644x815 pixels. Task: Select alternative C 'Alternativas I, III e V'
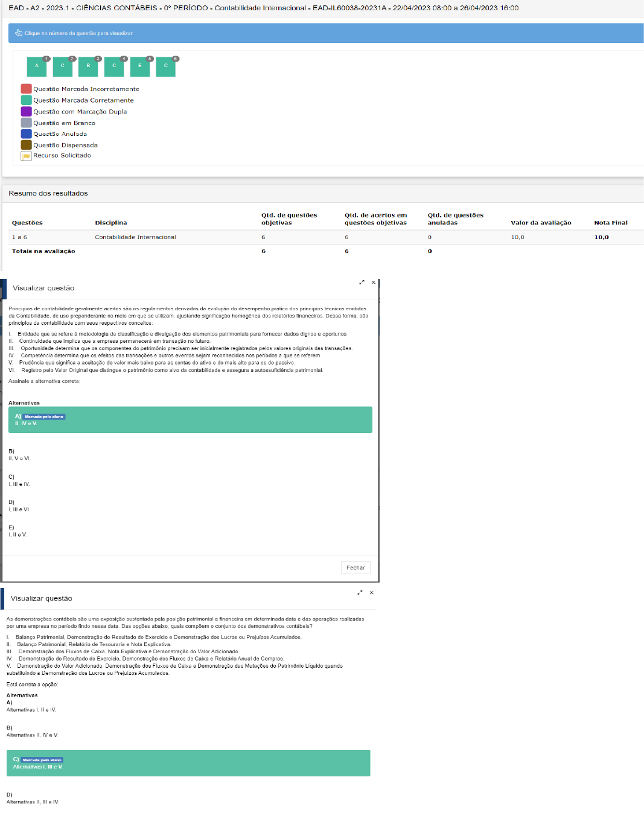(188, 763)
